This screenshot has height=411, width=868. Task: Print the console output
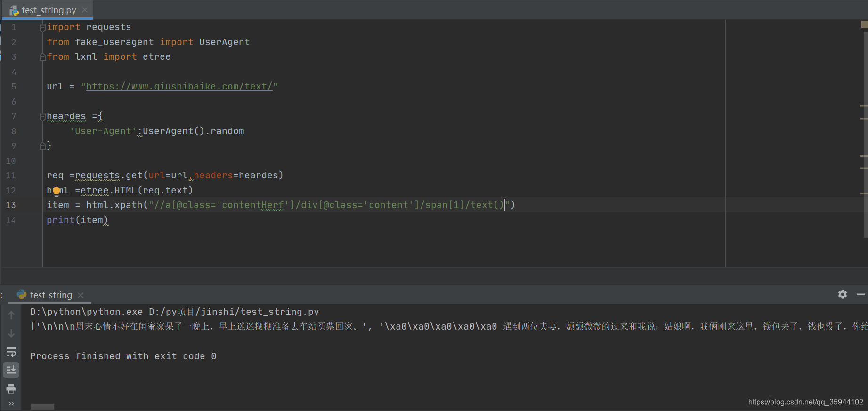[11, 389]
